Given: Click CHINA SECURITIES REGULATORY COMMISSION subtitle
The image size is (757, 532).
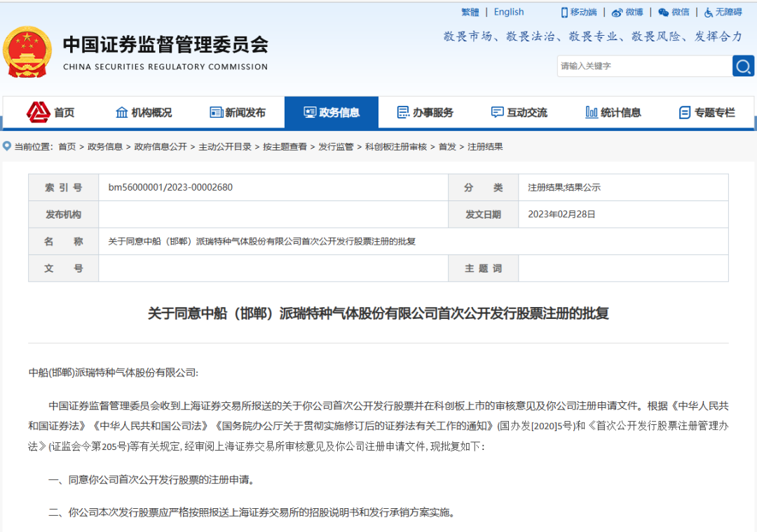Looking at the screenshot, I should 165,67.
